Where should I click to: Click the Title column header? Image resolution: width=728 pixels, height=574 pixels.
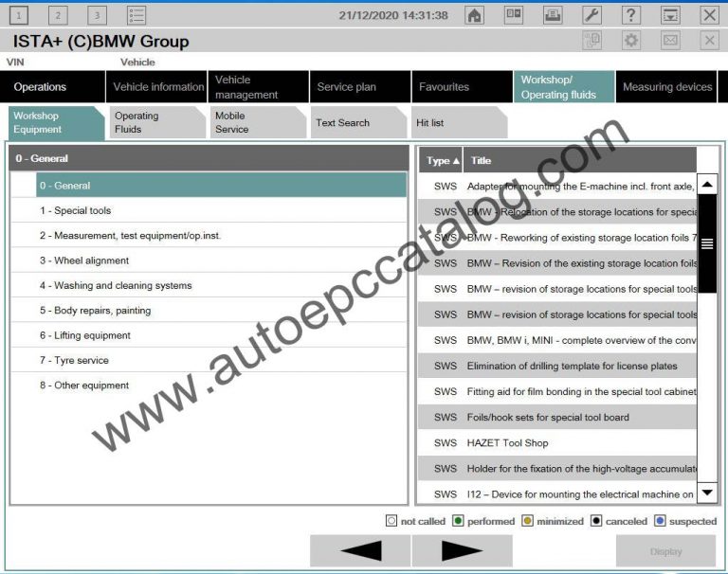580,160
